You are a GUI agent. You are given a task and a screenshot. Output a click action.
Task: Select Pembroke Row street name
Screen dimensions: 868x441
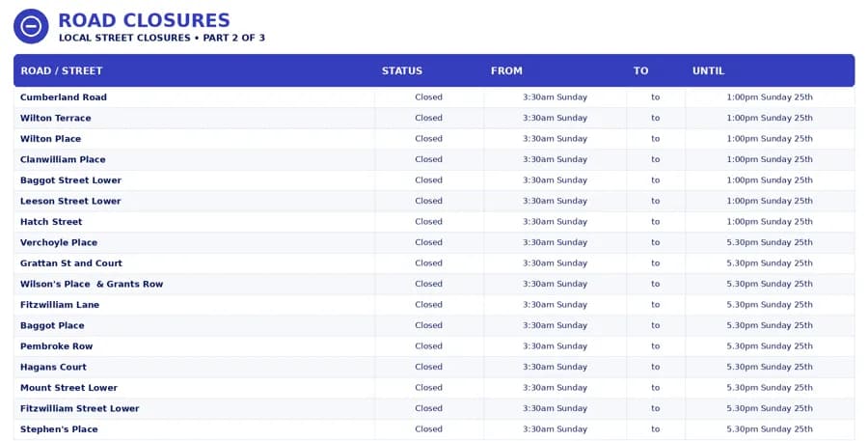pos(57,346)
